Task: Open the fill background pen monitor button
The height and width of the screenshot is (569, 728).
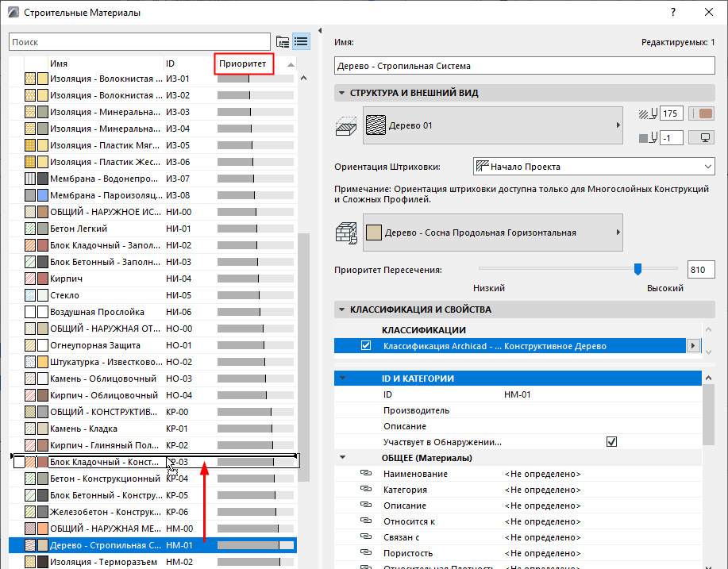Action: 701,138
